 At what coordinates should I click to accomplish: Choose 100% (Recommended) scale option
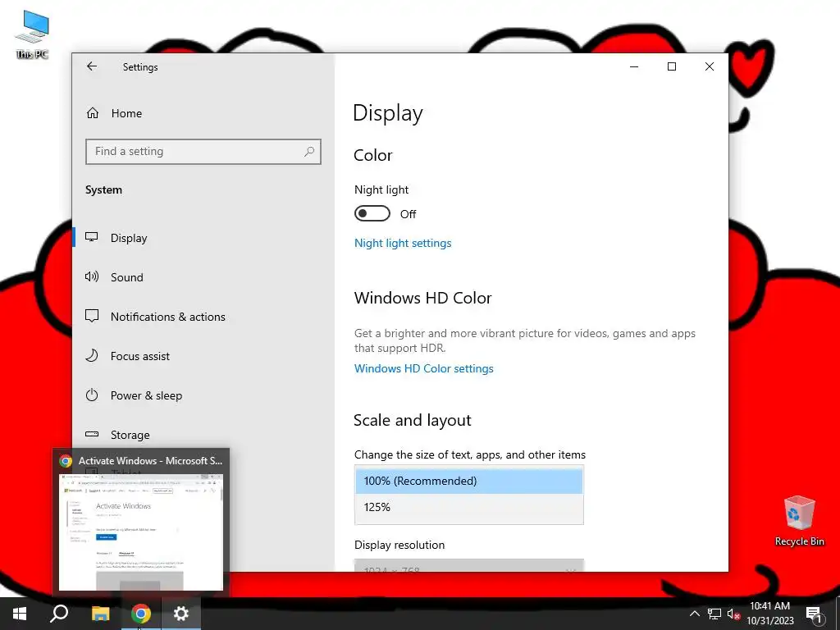pos(468,481)
